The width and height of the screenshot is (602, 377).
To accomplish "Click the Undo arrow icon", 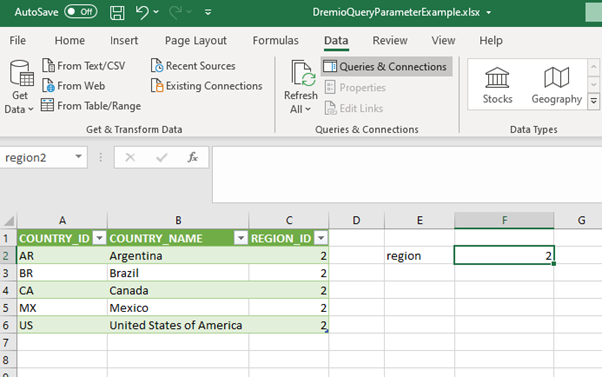I will pyautogui.click(x=142, y=12).
